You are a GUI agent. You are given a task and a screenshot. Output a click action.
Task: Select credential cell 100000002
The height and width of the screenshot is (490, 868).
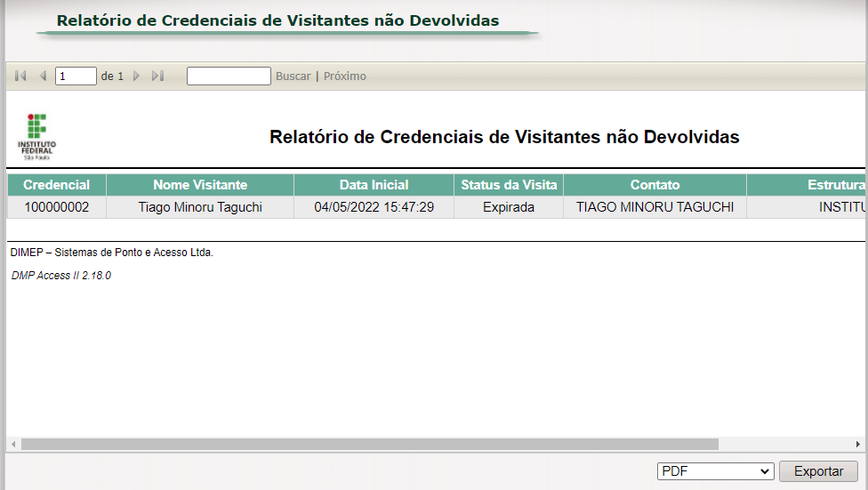click(x=56, y=207)
